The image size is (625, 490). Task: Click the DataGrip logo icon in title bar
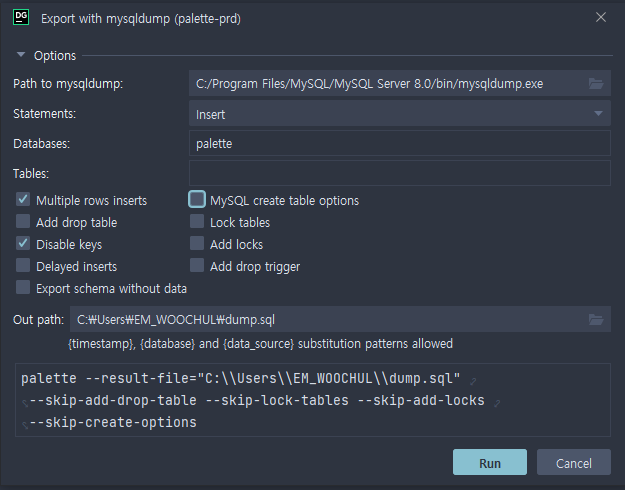click(x=21, y=18)
